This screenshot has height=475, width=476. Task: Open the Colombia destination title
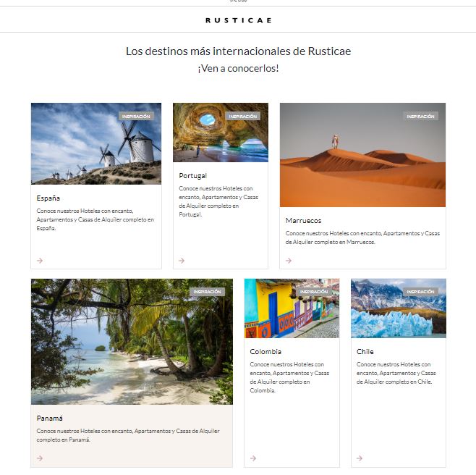[265, 352]
